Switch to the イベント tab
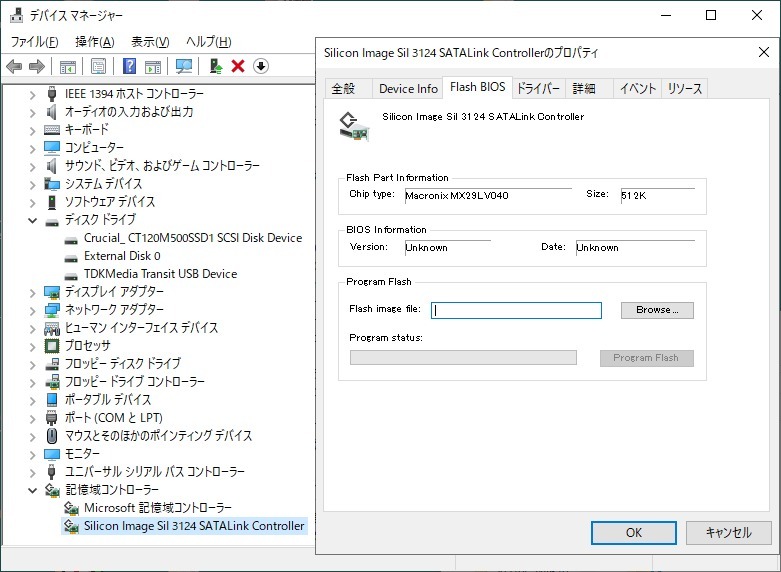This screenshot has height=572, width=781. 638,89
